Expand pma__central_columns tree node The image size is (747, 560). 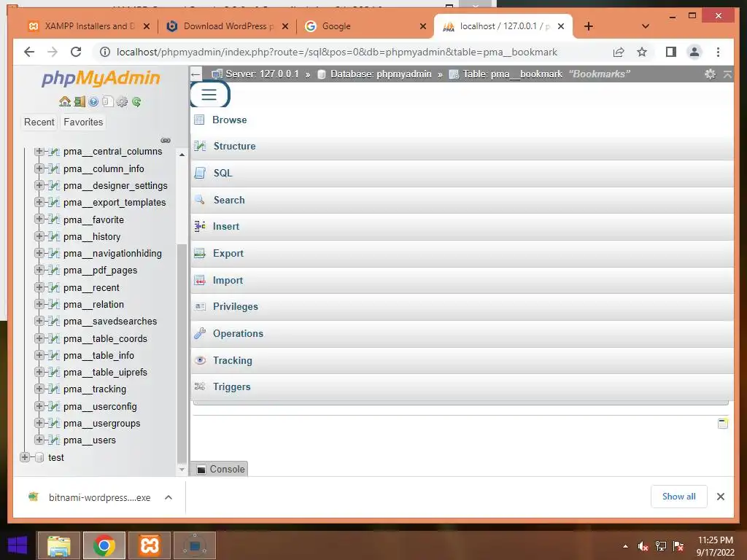pyautogui.click(x=39, y=152)
